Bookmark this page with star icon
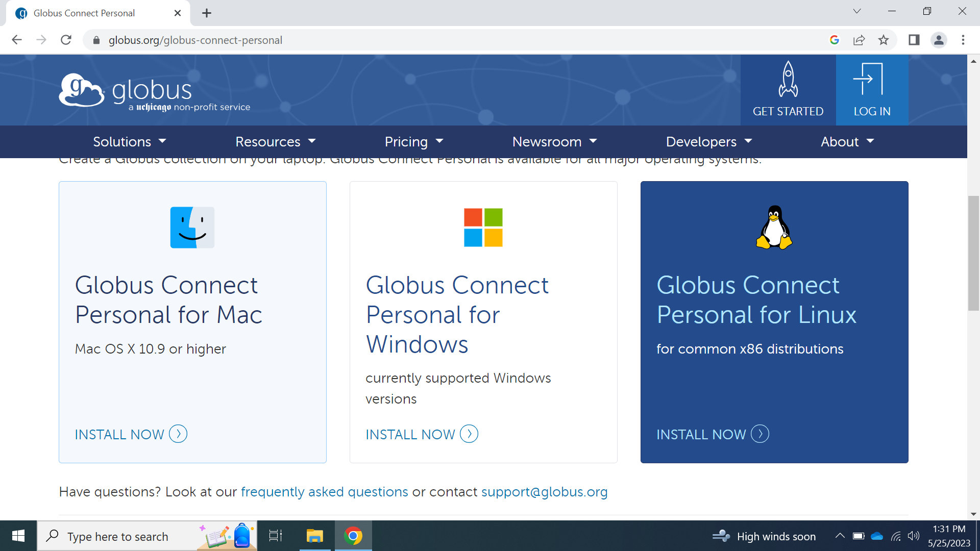The width and height of the screenshot is (980, 551). click(884, 40)
